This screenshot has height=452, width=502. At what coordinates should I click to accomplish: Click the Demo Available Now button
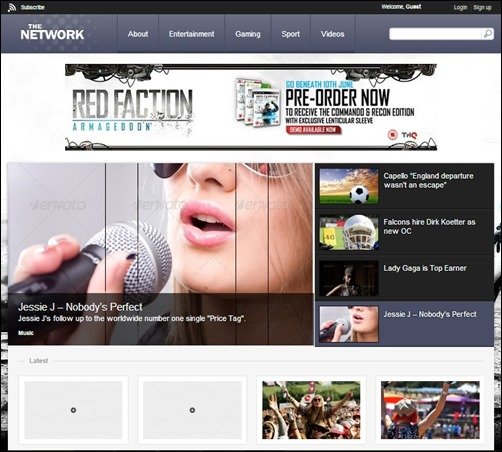(314, 130)
